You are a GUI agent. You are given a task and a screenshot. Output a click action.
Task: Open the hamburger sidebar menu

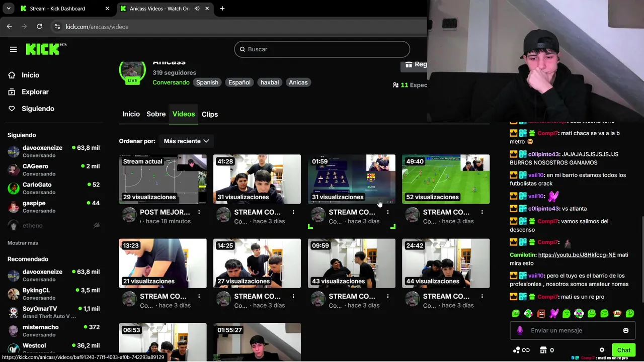tap(13, 49)
